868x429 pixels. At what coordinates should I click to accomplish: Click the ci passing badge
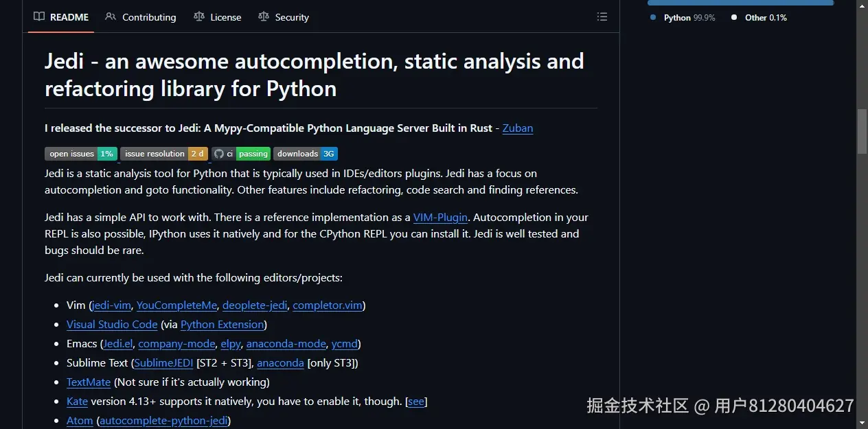click(x=241, y=154)
